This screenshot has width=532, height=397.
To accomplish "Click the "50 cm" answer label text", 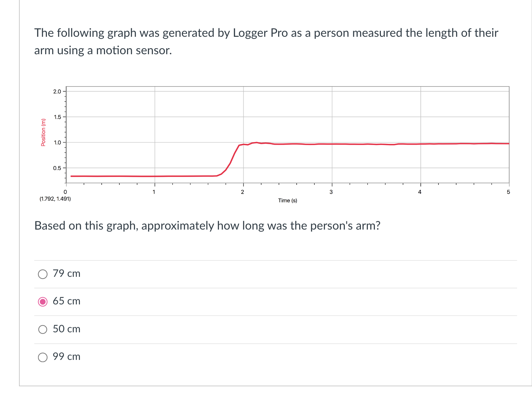I will [x=66, y=329].
